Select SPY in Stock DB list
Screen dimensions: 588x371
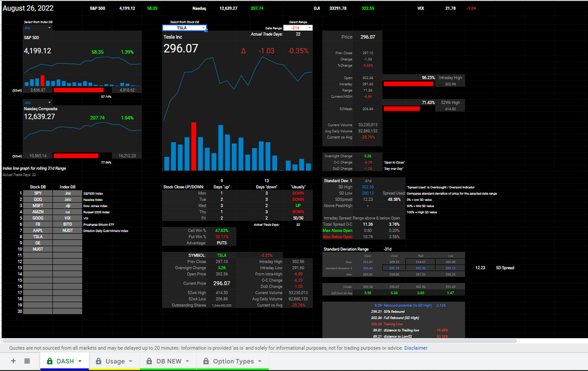[x=38, y=193]
